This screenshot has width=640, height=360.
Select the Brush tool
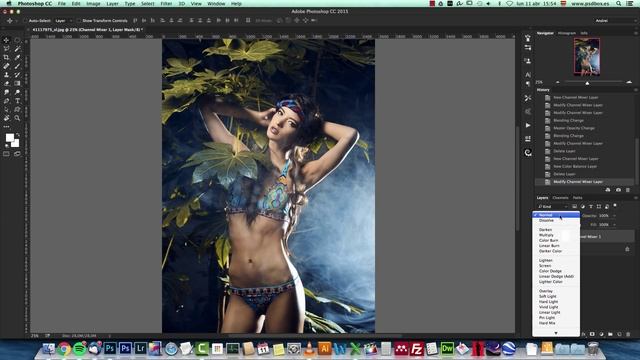point(17,66)
